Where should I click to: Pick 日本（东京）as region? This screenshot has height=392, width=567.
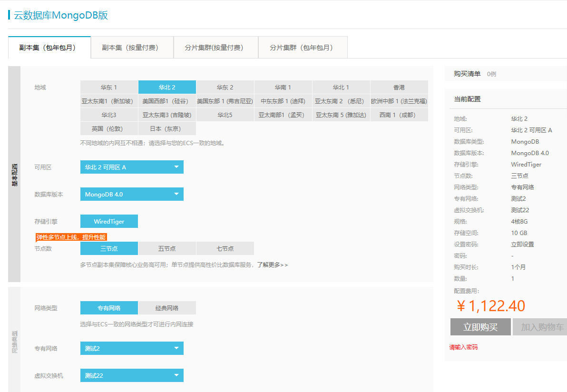coord(166,128)
